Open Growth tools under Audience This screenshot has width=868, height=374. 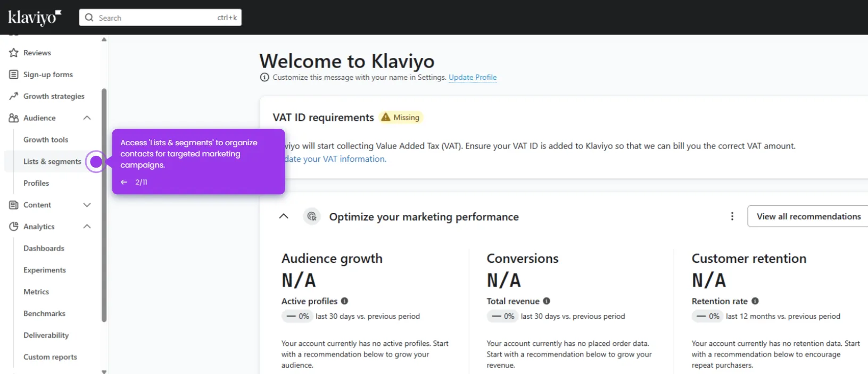(x=46, y=140)
